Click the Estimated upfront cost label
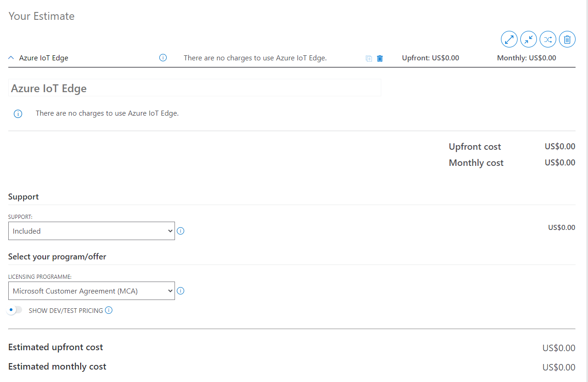The height and width of the screenshot is (382, 588). pyautogui.click(x=56, y=347)
